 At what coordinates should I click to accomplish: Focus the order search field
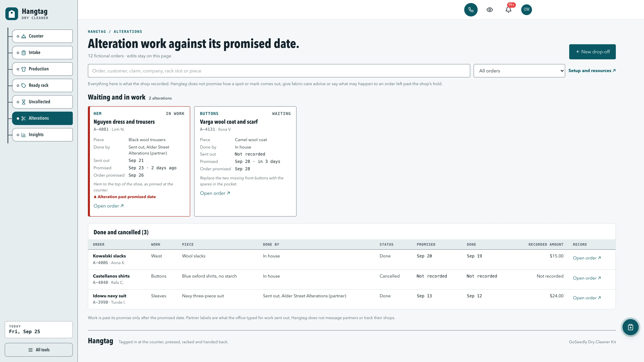pos(279,71)
